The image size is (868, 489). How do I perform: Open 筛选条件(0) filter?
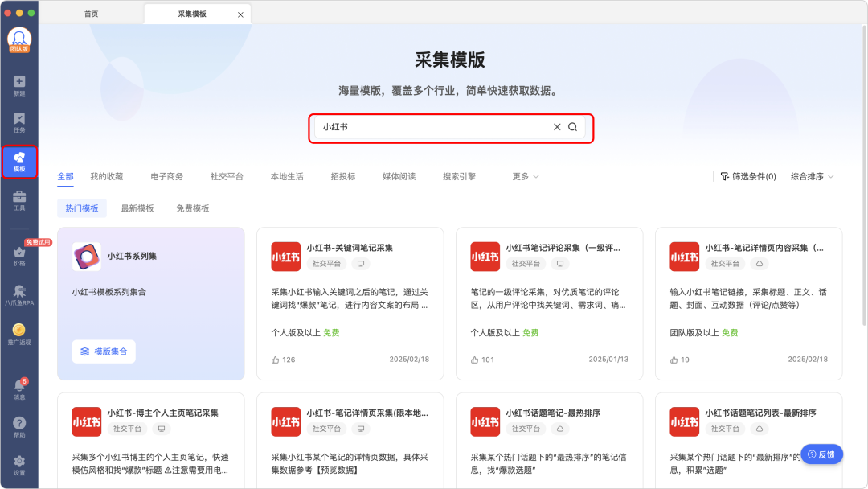tap(748, 177)
